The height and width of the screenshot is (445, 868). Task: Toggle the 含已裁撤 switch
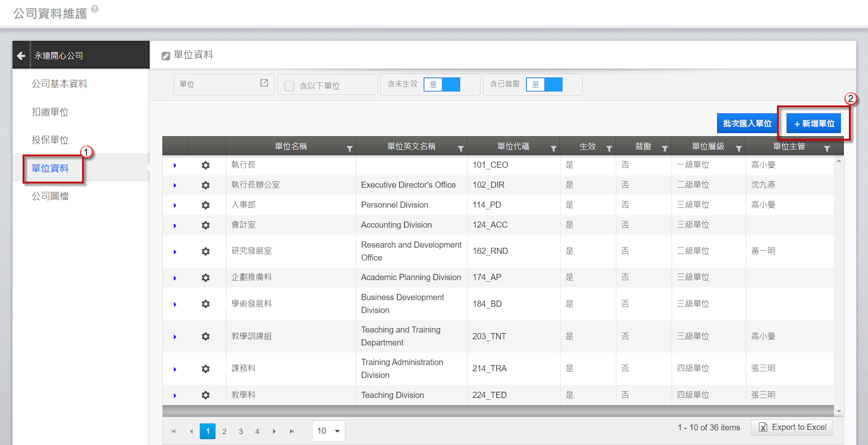tap(544, 85)
